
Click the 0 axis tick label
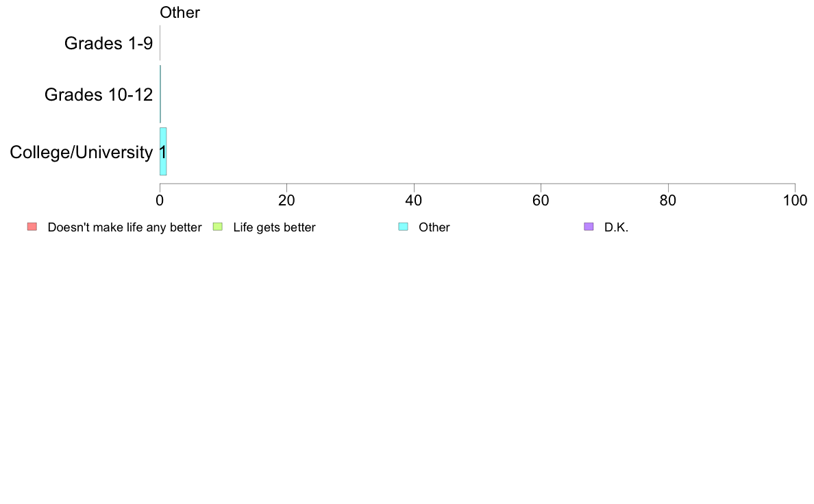pyautogui.click(x=160, y=201)
